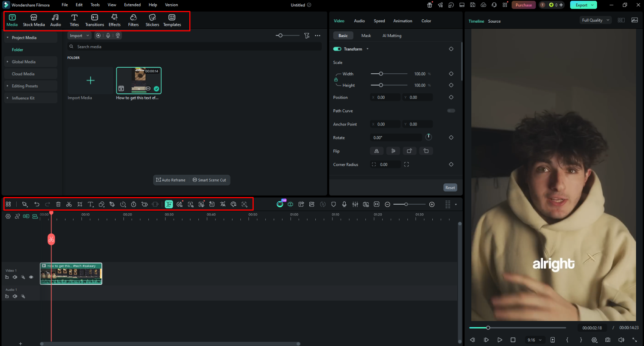Click the Reset button in properties panel
644x346 pixels.
(x=450, y=188)
